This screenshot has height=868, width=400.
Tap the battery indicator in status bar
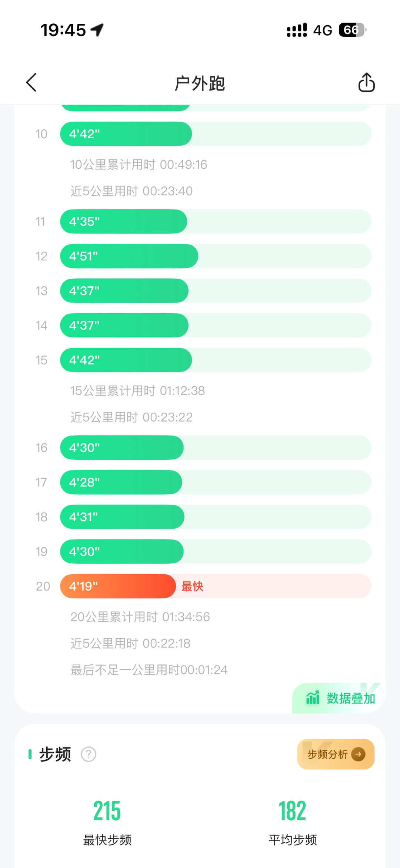(x=352, y=30)
